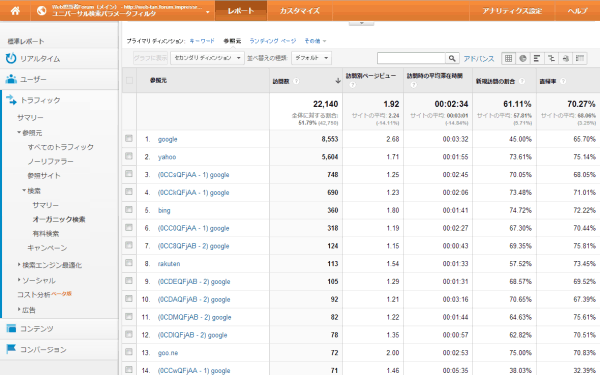This screenshot has height=375, width=600.
Task: Expand ソーシャル in sidebar
Action: point(19,280)
